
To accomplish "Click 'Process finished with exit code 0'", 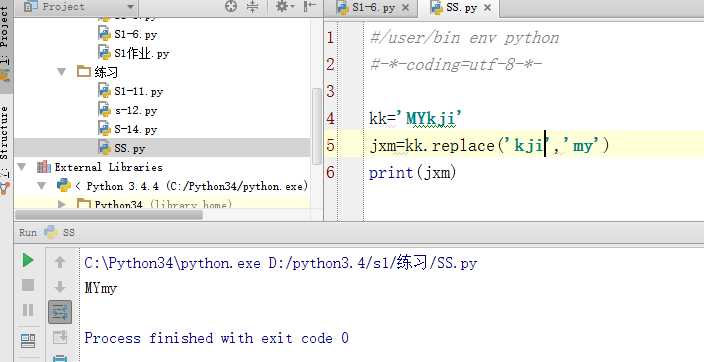I will point(216,337).
